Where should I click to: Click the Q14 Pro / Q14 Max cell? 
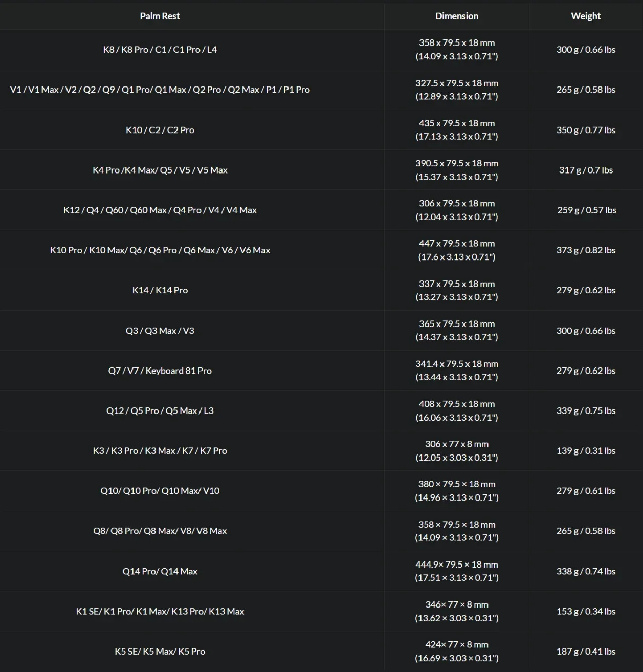pos(160,571)
